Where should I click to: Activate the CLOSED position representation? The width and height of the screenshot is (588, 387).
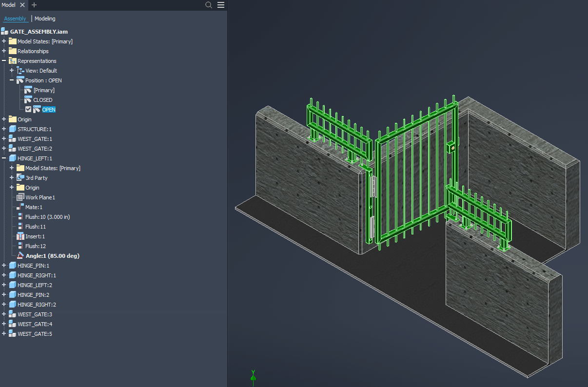pyautogui.click(x=43, y=99)
